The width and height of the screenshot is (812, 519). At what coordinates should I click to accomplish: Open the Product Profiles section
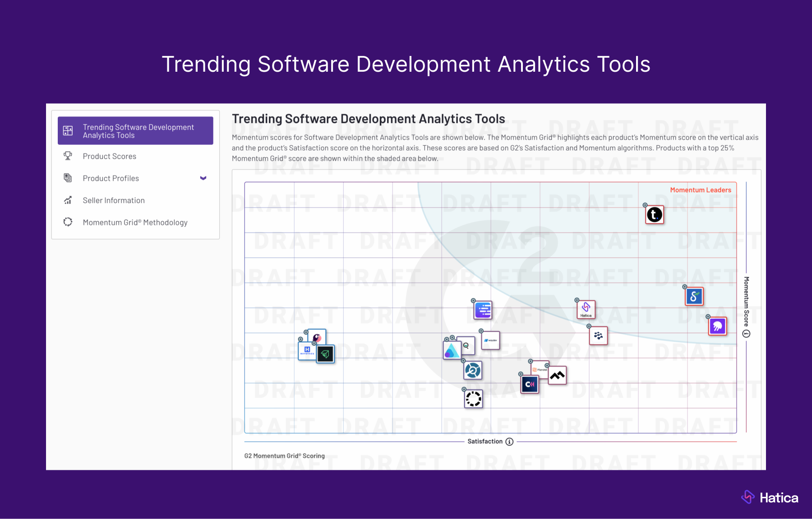(x=111, y=179)
